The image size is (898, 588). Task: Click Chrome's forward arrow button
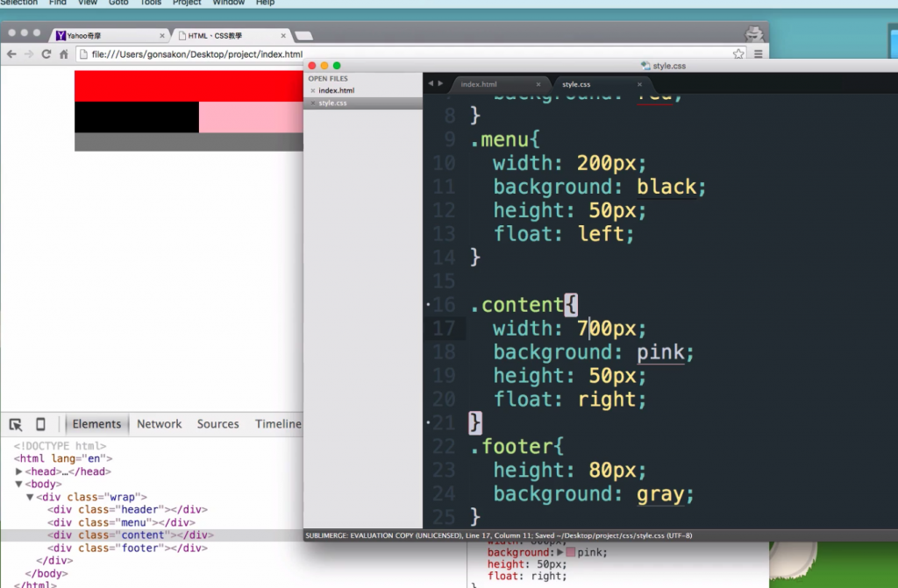tap(29, 54)
